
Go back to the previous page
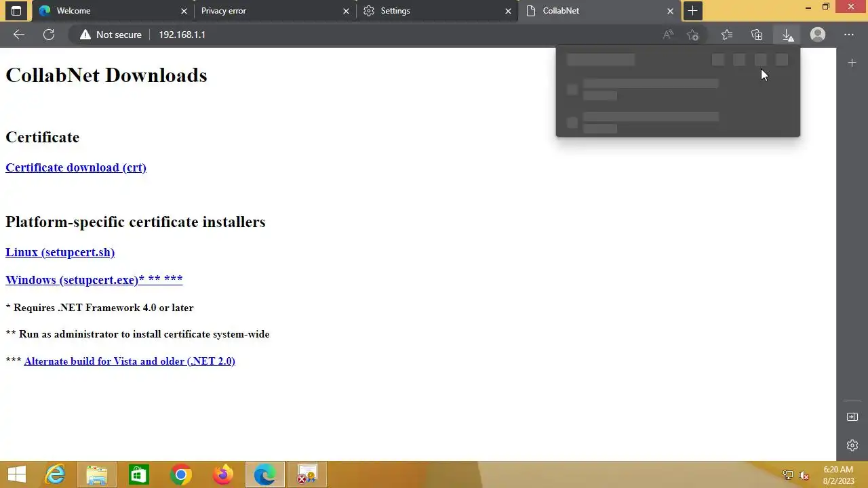[x=19, y=35]
